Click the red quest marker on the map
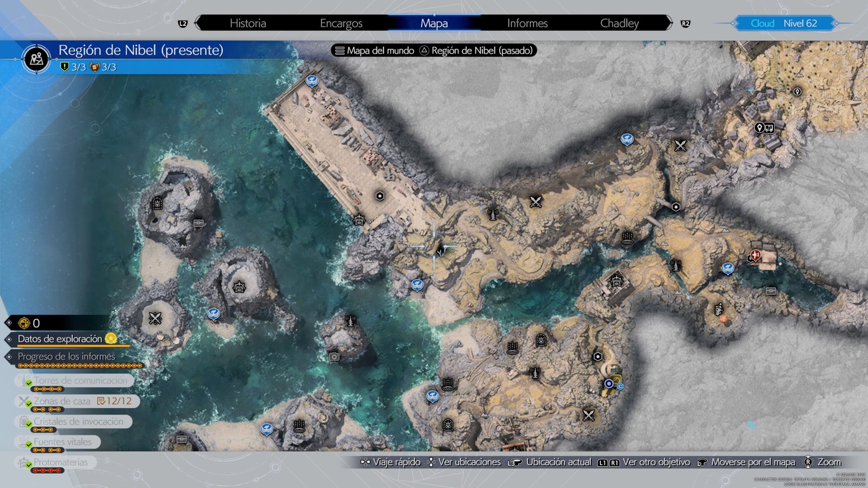The width and height of the screenshot is (868, 488). pyautogui.click(x=756, y=255)
